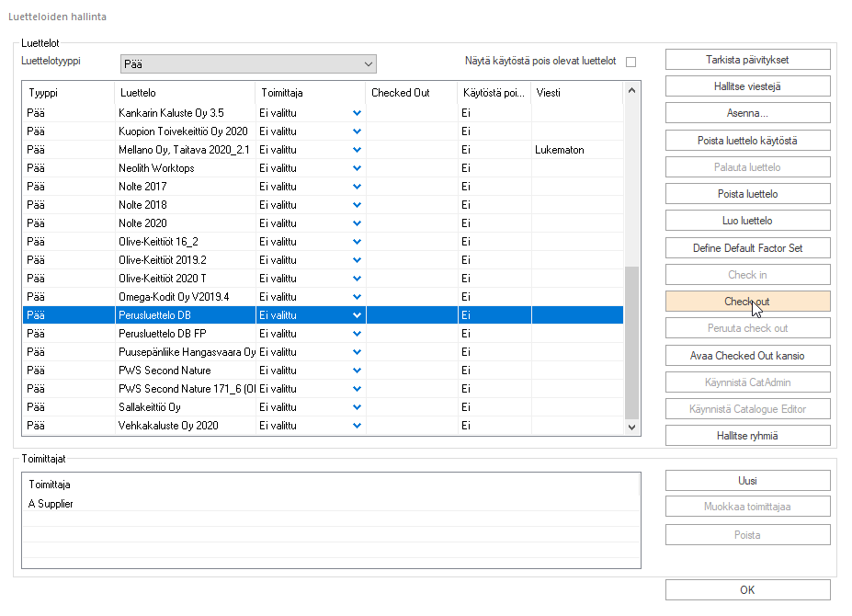Click Poista luettelo button
852x616 pixels.
(747, 194)
